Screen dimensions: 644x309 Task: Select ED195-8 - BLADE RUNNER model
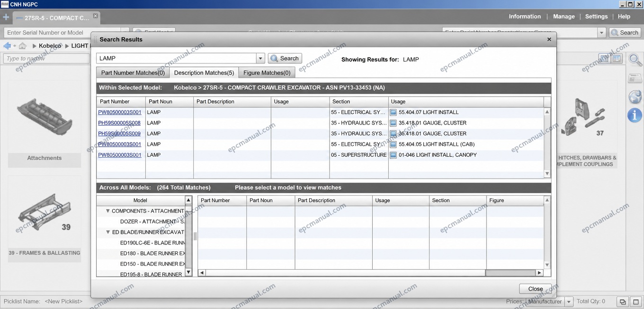click(x=151, y=274)
